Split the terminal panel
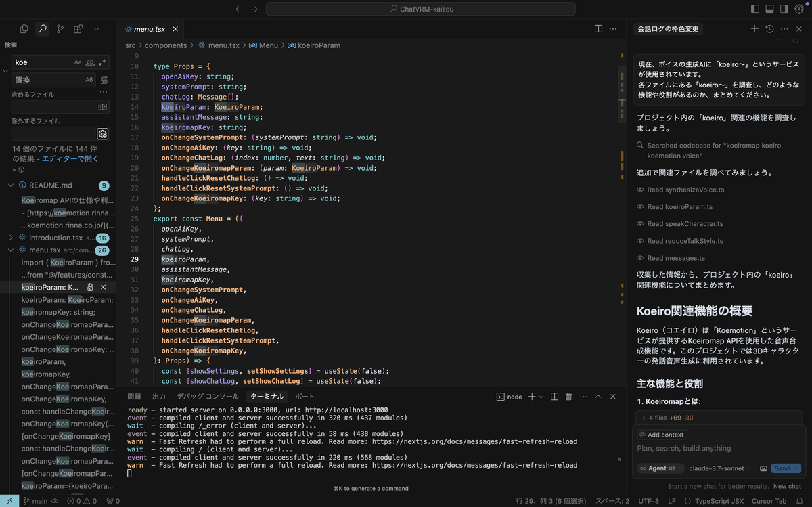Viewport: 812px width, 507px height. point(554,397)
